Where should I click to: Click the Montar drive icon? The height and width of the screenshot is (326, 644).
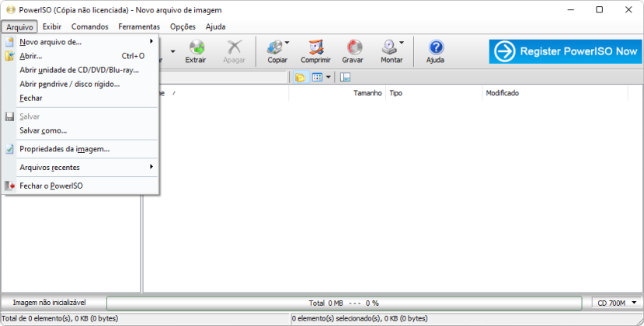(389, 47)
